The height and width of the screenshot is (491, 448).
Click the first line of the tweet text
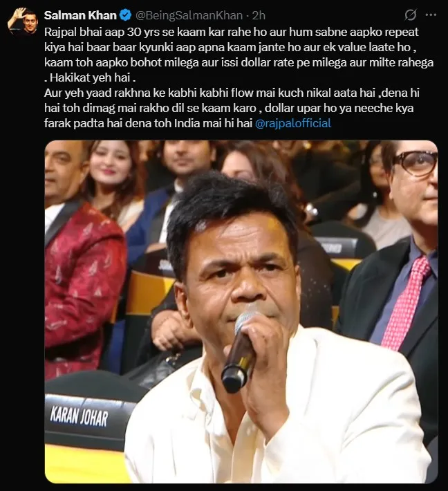click(x=232, y=32)
